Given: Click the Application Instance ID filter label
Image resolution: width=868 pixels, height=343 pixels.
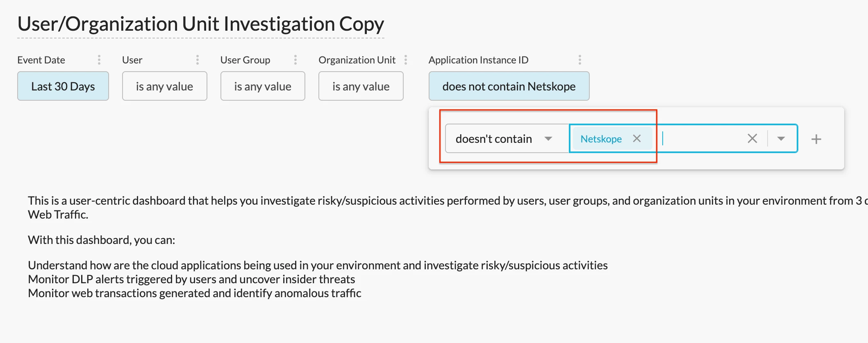Looking at the screenshot, I should 479,60.
